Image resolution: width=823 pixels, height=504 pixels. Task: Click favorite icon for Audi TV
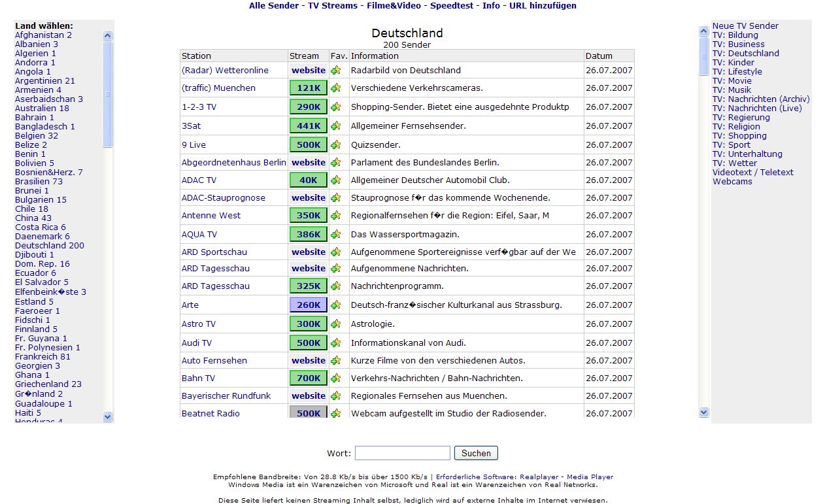[x=336, y=343]
